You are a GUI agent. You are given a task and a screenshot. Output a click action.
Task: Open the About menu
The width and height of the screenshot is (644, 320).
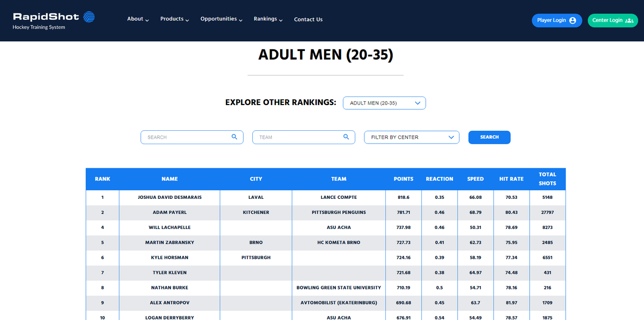(138, 19)
